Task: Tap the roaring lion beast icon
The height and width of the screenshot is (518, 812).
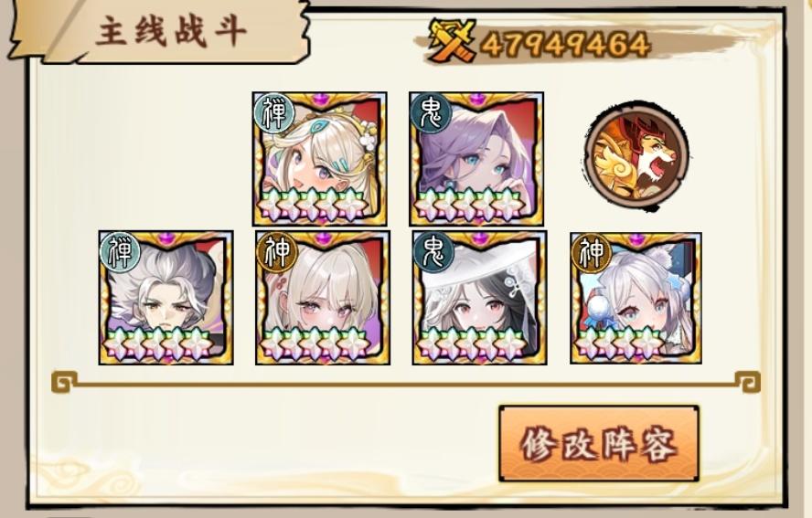Action: (637, 154)
